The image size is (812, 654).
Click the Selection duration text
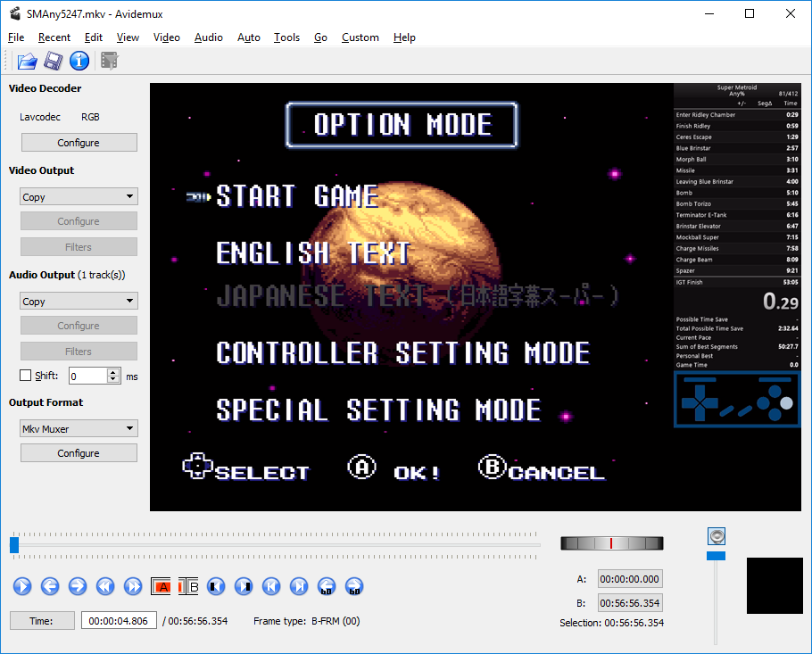[611, 623]
